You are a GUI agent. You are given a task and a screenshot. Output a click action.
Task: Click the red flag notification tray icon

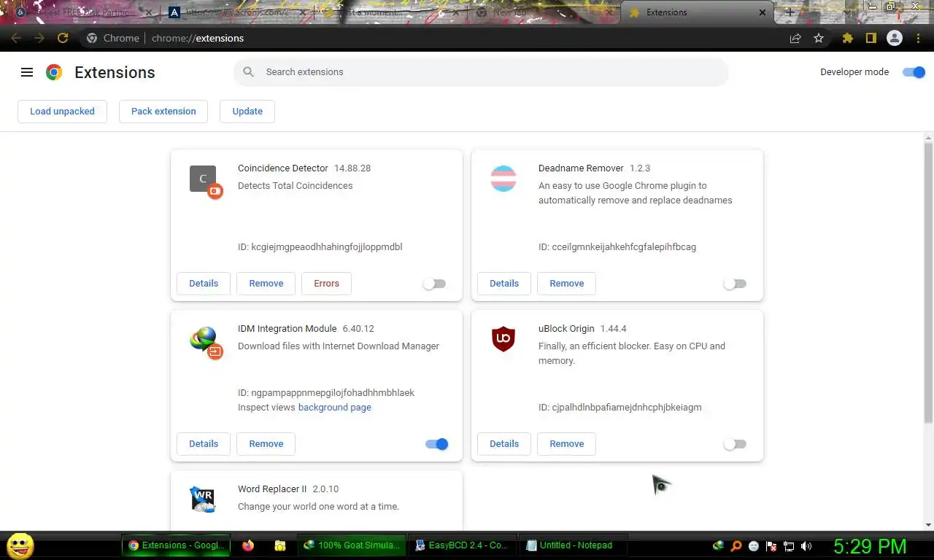771,545
